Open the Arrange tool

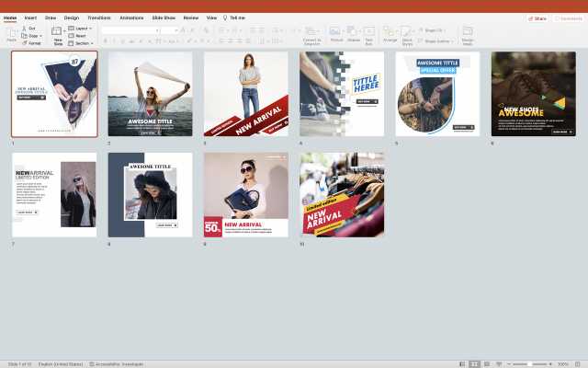390,33
